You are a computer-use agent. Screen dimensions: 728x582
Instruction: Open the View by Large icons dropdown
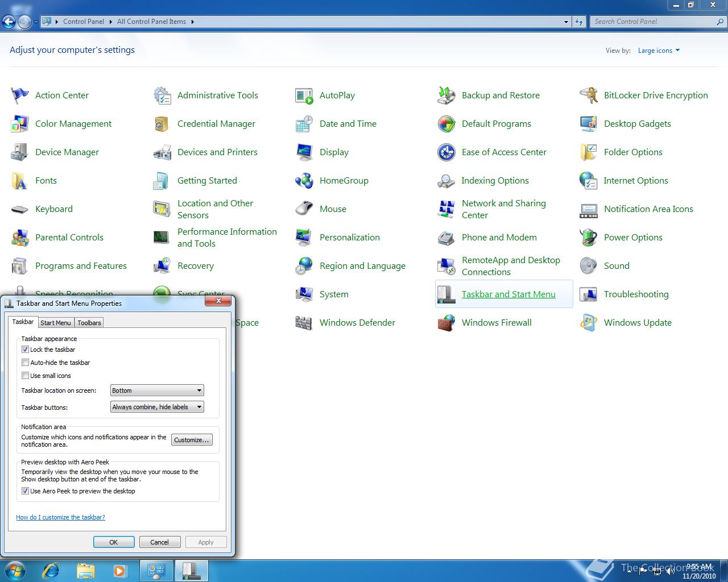[x=659, y=51]
